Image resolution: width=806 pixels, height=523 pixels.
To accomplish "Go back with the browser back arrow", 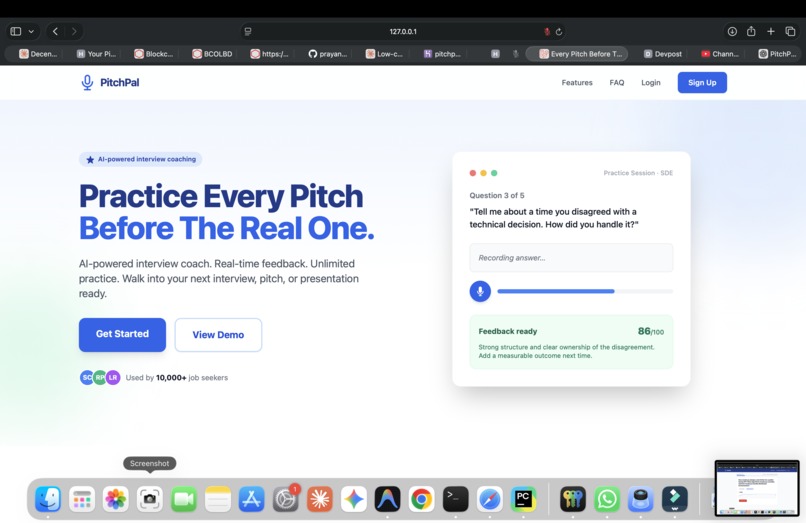I will click(56, 31).
